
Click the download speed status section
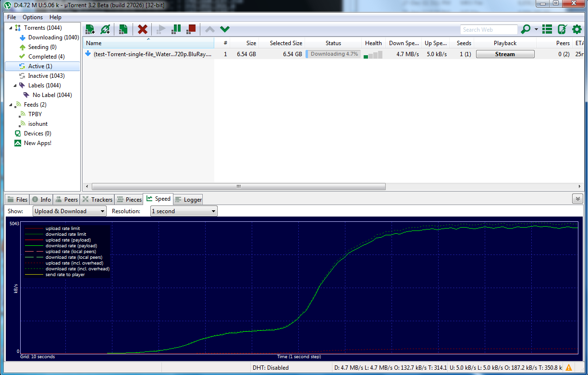391,368
